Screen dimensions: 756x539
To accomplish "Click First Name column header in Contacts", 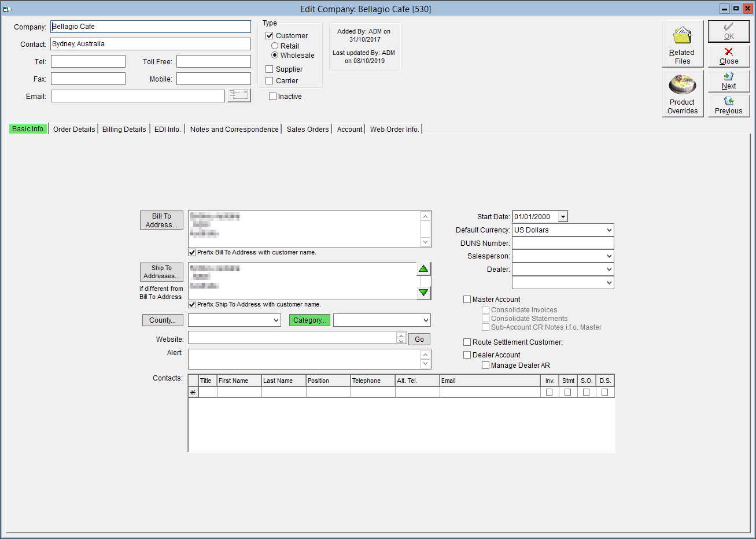I will [x=239, y=381].
